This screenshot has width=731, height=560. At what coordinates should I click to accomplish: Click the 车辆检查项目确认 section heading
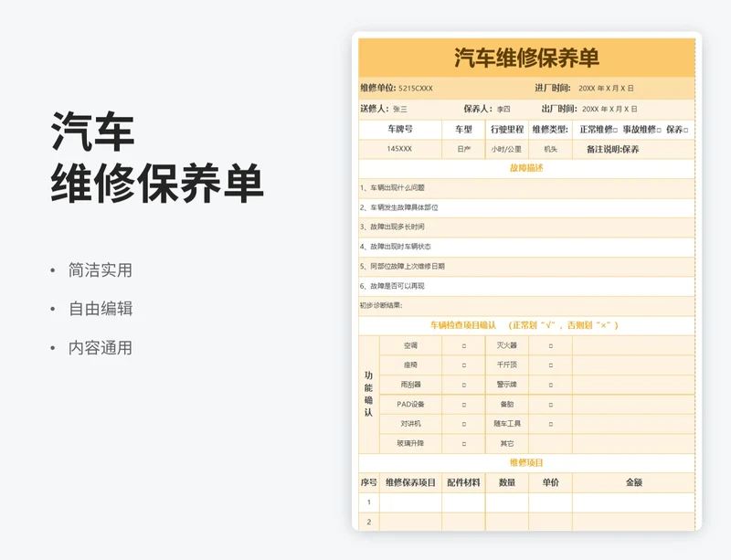[524, 325]
